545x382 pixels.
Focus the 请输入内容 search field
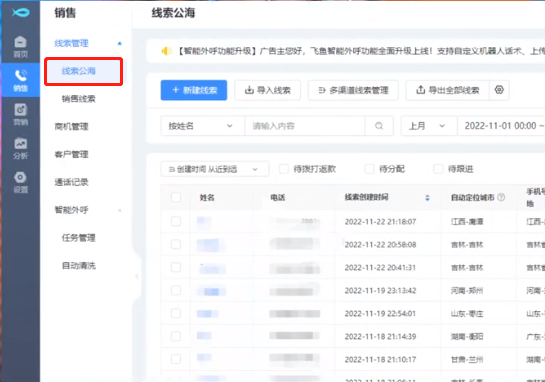point(305,126)
